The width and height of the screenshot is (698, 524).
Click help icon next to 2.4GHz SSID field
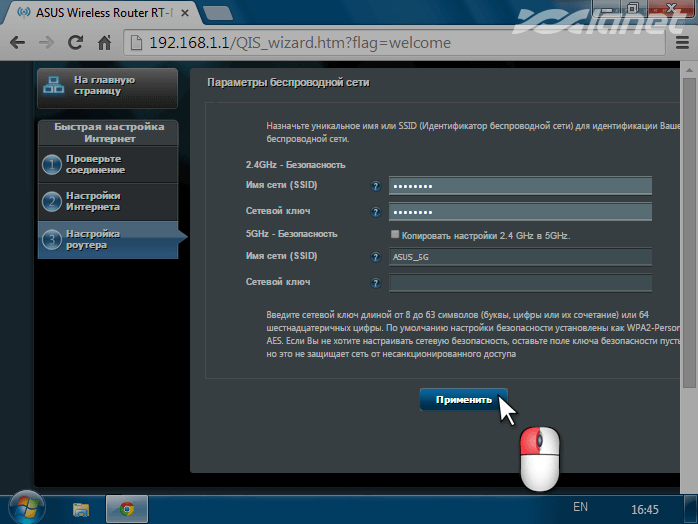[376, 186]
